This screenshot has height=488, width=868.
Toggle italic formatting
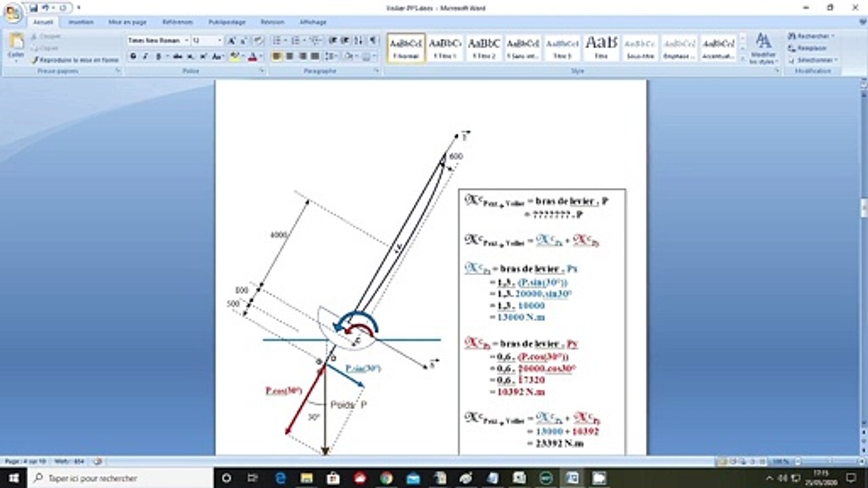145,56
